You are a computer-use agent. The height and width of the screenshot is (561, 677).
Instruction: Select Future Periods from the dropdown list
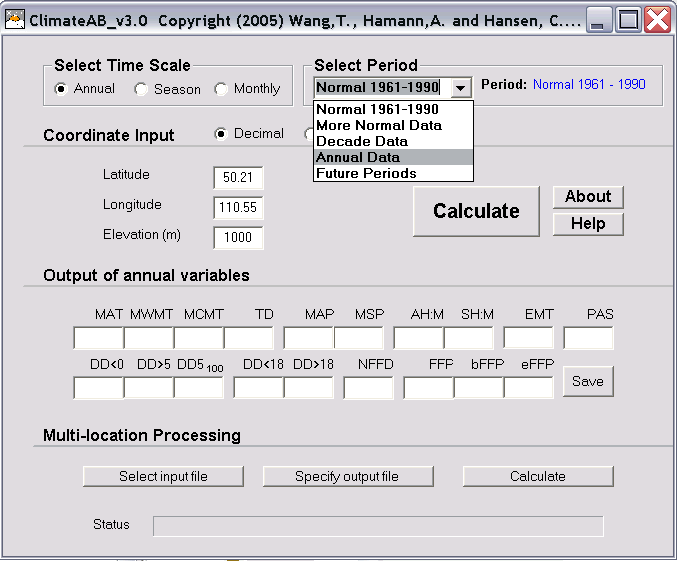coord(393,173)
